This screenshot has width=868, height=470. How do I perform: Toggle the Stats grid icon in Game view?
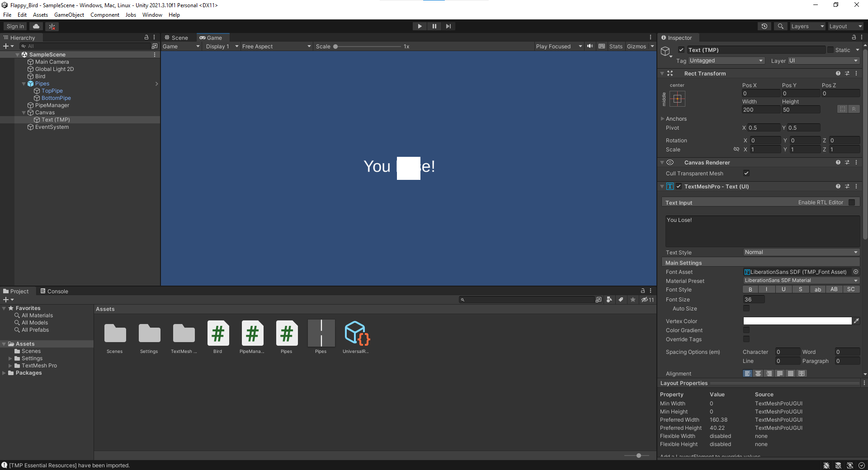coord(602,46)
